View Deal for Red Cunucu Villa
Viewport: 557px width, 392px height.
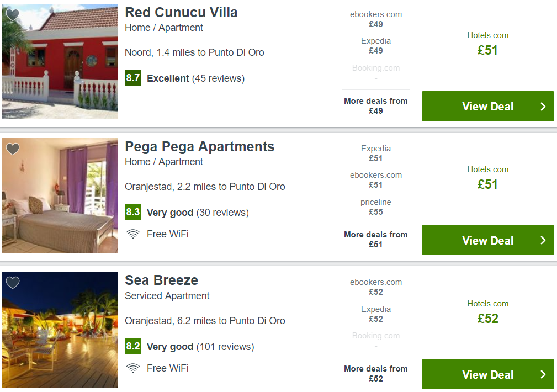[x=488, y=106]
